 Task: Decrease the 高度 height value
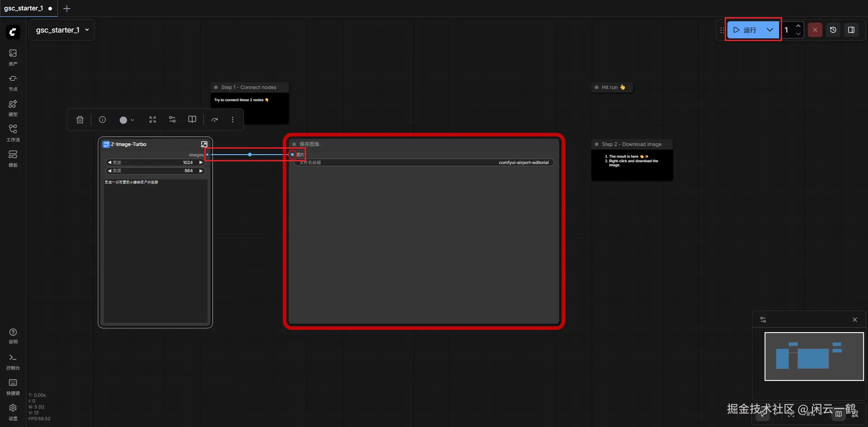[x=109, y=171]
